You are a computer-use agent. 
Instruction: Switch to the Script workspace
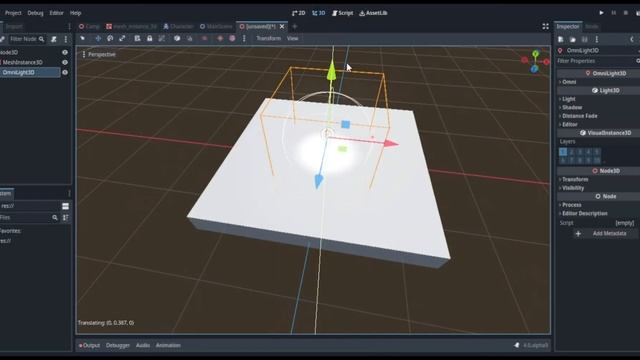342,13
